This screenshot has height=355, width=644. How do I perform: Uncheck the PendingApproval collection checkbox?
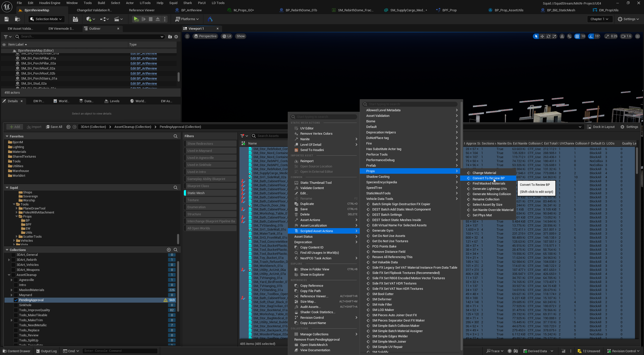point(16,300)
